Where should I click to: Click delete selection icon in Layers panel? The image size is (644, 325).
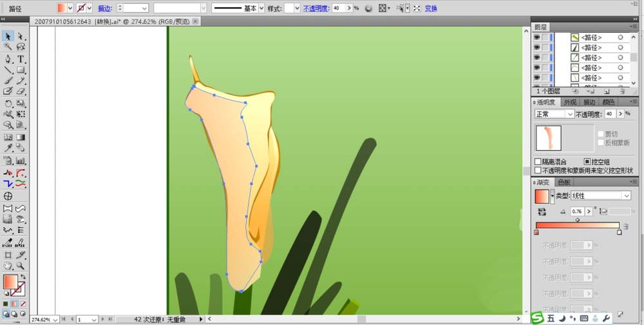tap(622, 92)
